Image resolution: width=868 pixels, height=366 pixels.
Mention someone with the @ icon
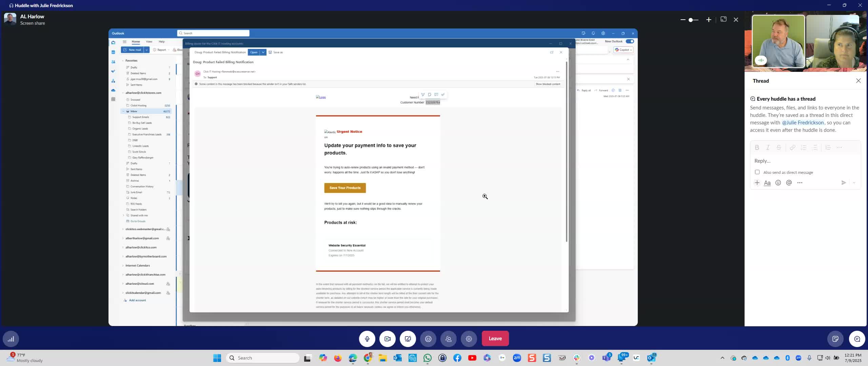coord(789,183)
